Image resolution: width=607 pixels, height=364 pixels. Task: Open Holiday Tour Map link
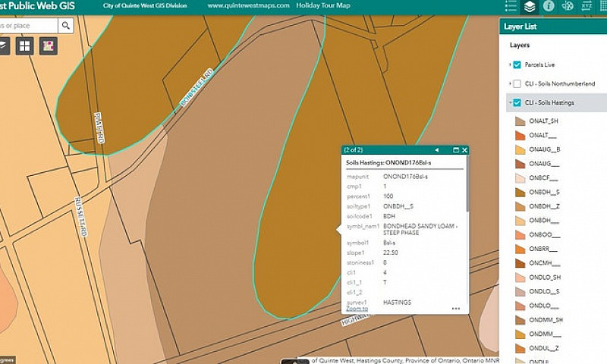pos(323,5)
